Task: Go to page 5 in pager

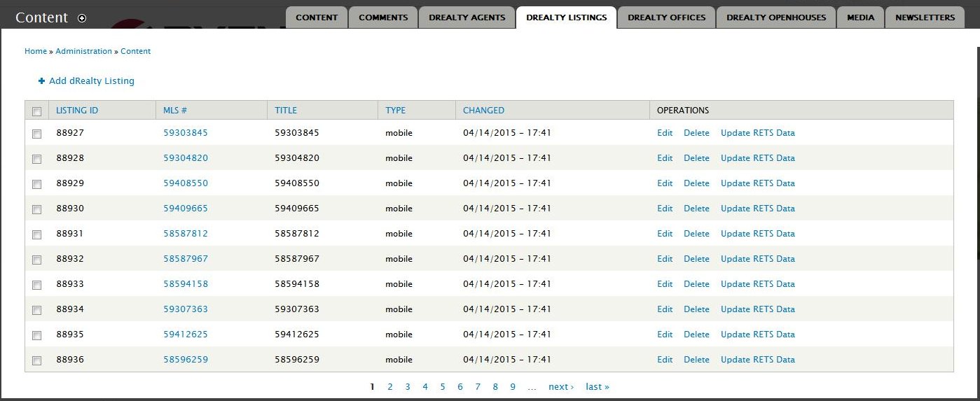Action: coord(443,387)
